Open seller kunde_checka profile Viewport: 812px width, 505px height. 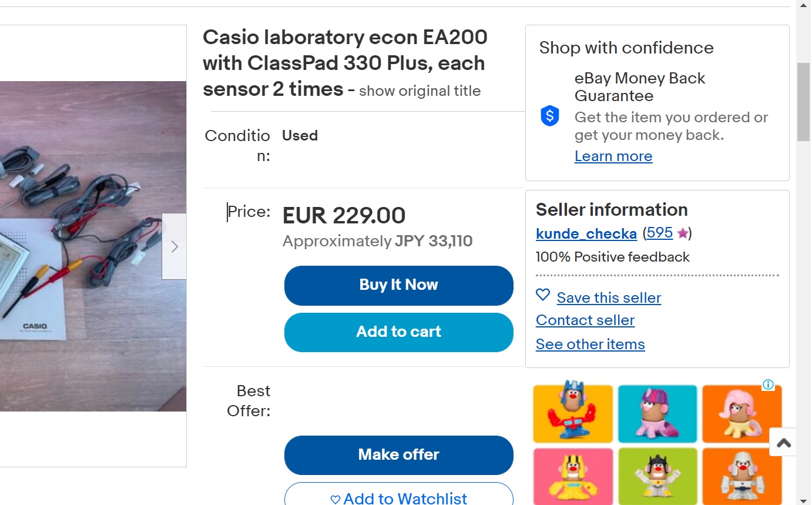[586, 234]
